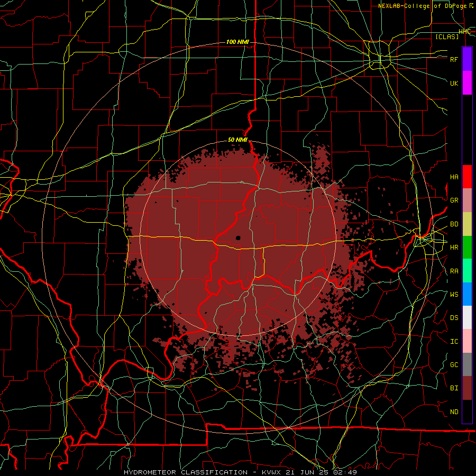
Task: Click the 100 NMI range ring label
Action: (237, 42)
